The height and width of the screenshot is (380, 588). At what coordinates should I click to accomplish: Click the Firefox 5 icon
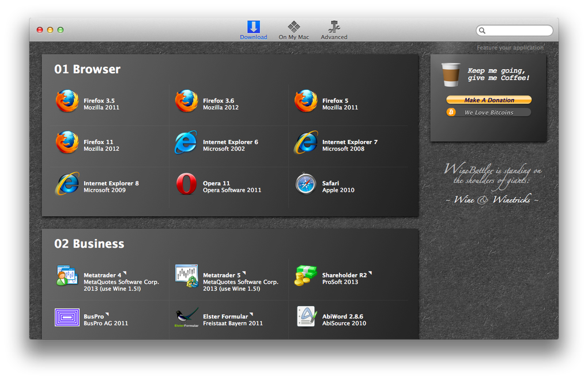tap(306, 101)
